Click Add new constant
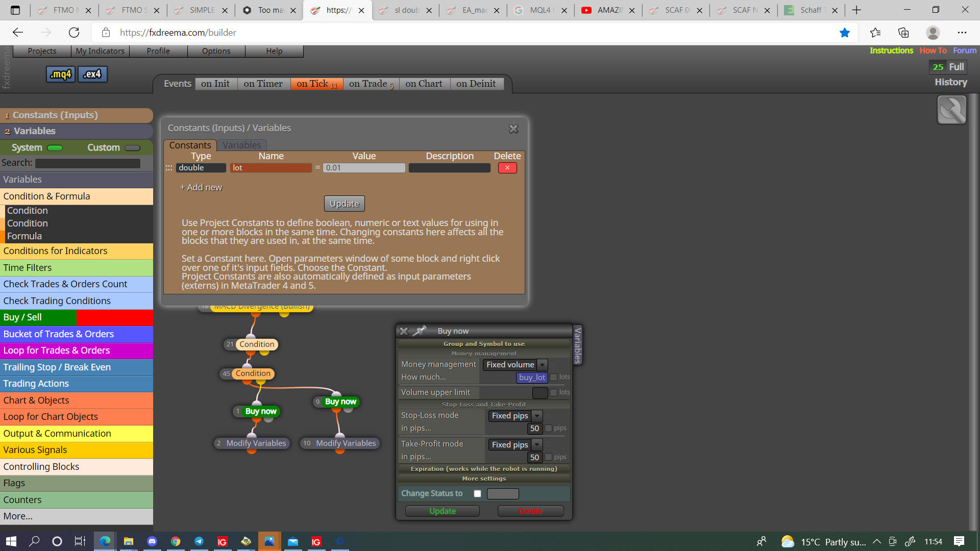The image size is (980, 551). [x=201, y=188]
